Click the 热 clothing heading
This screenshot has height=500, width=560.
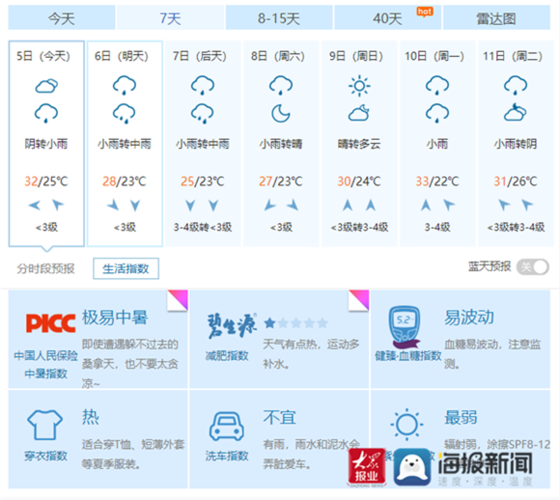point(90,418)
